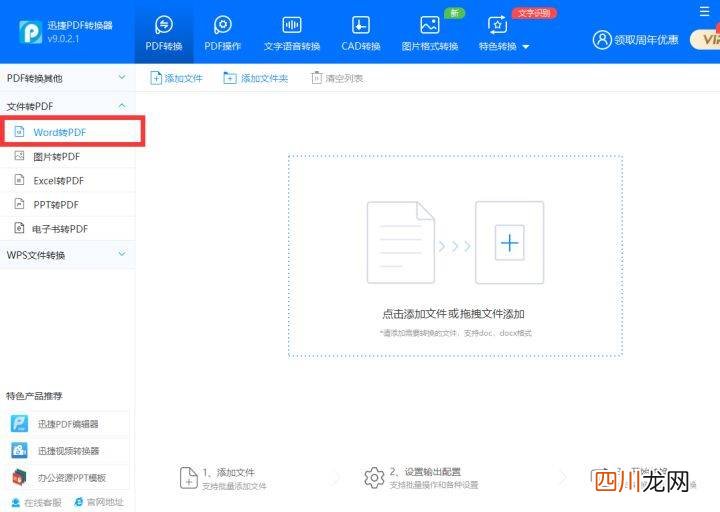Click the user avatar icon

click(x=602, y=40)
